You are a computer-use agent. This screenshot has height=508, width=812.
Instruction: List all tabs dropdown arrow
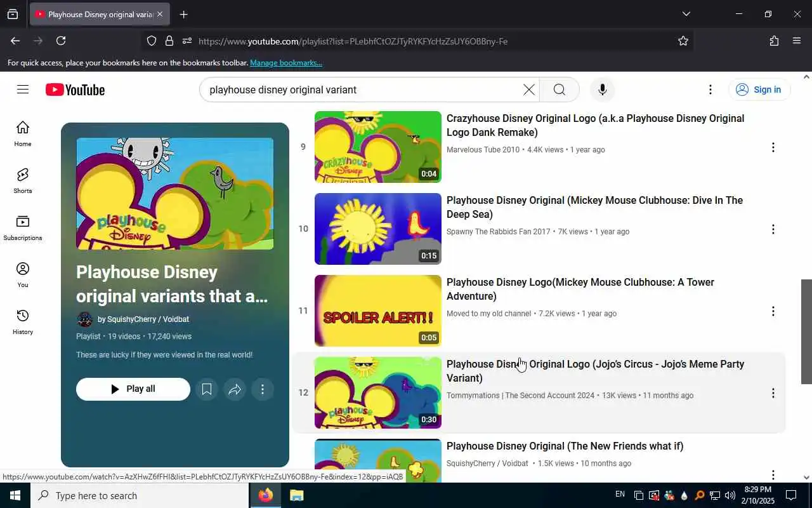point(686,14)
